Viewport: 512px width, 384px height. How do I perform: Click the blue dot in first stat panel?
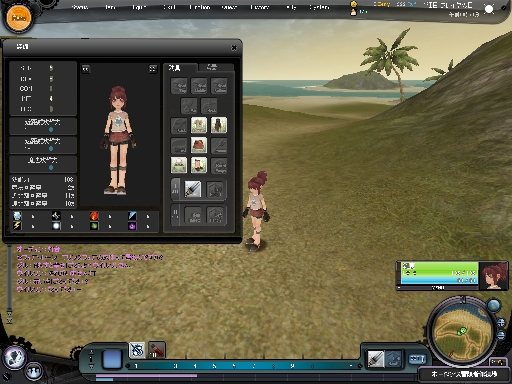[x=51, y=130]
